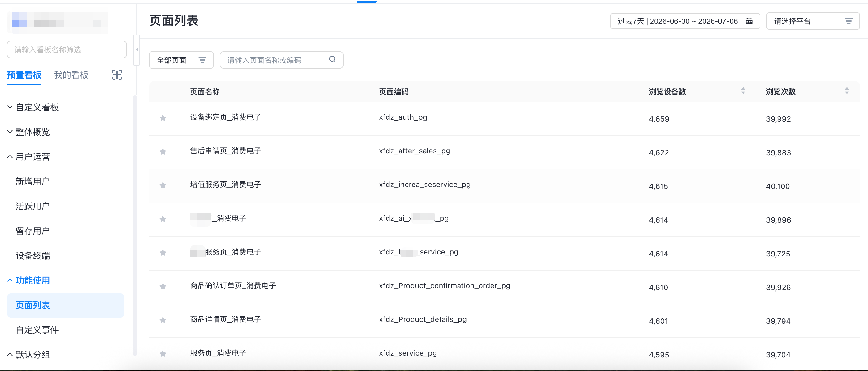Click the search magnifier in page name field
868x371 pixels.
click(x=332, y=59)
